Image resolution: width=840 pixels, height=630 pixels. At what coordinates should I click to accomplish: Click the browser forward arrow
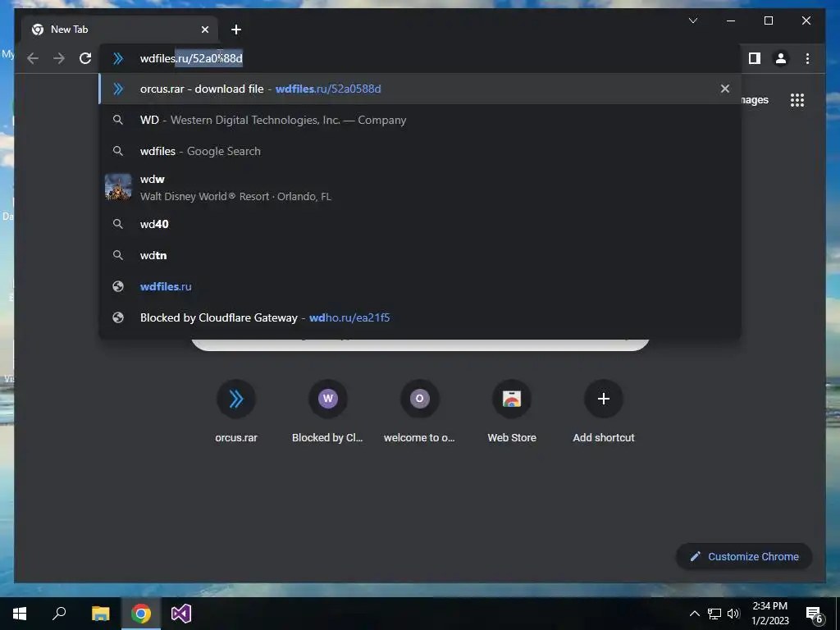[59, 58]
